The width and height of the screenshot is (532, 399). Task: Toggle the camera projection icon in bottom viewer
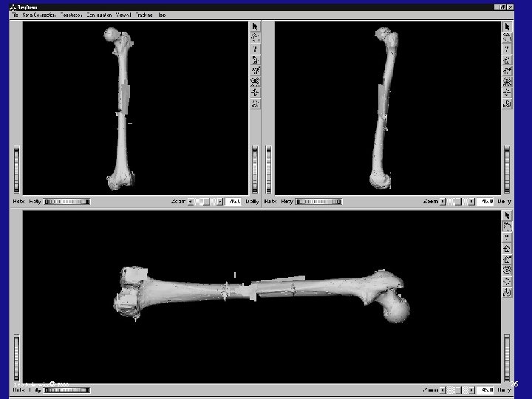click(507, 293)
